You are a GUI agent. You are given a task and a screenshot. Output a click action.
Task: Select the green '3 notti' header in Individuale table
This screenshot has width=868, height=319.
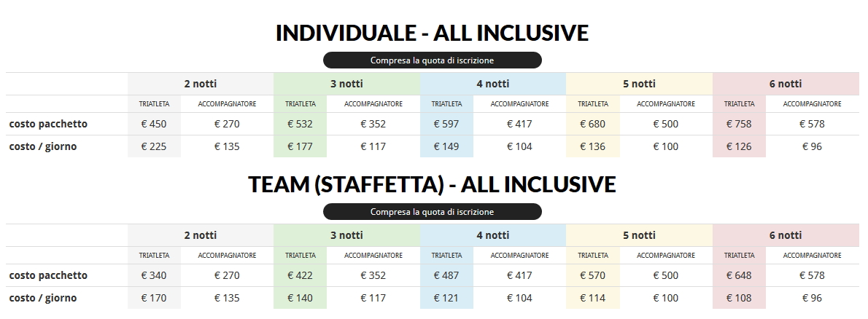tap(346, 84)
